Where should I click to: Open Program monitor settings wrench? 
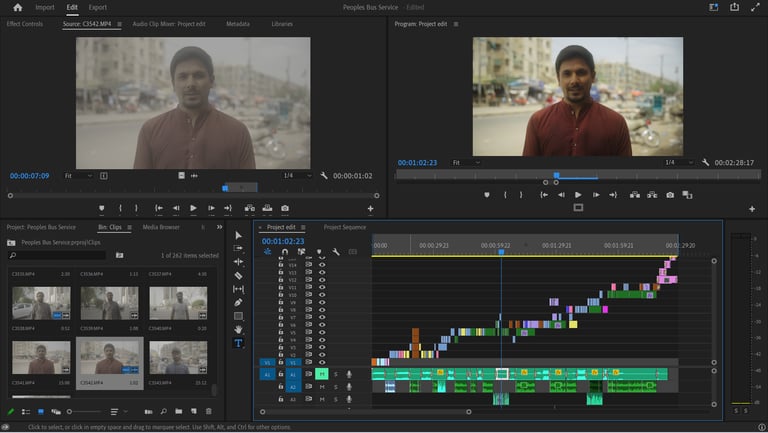point(705,162)
